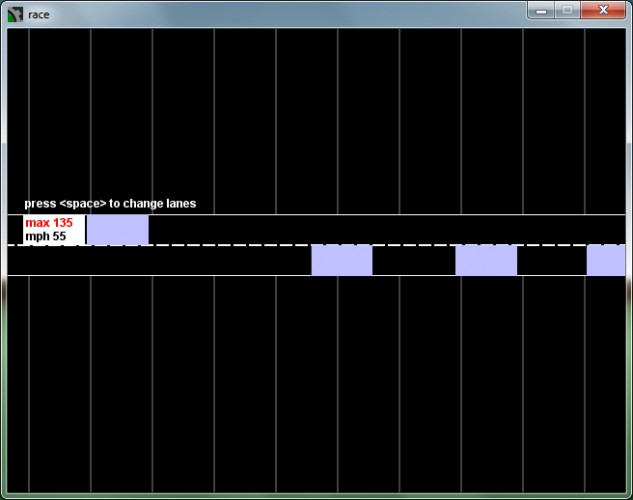Click the black field below the road
This screenshot has height=500, width=633.
[x=316, y=384]
